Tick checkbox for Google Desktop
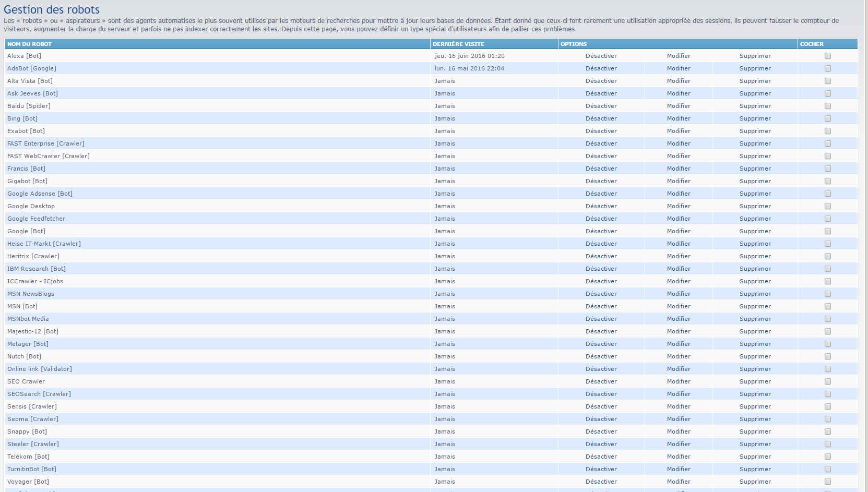Viewport: 868px width, 492px height. pos(828,206)
